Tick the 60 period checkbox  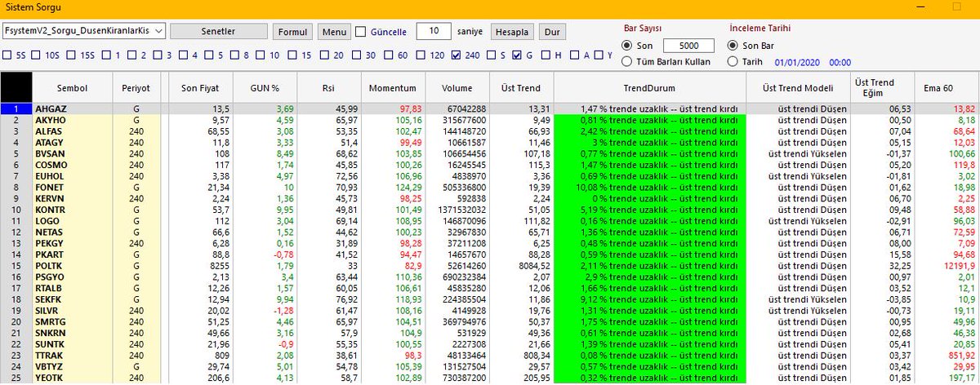click(x=390, y=55)
